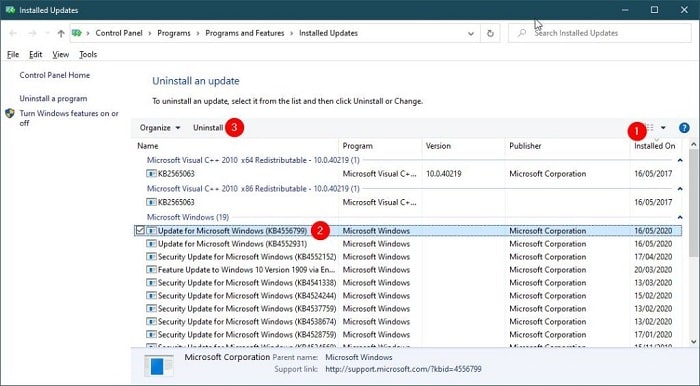Click the icon of the Feature Update 1909 row
Viewport: 700px width, 386px height.
[151, 270]
